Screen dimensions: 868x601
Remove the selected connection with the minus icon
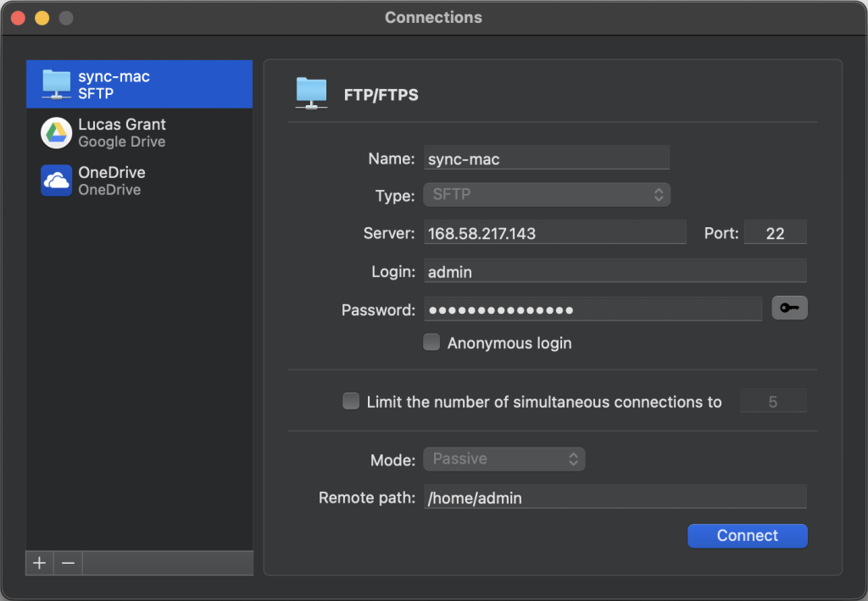66,563
